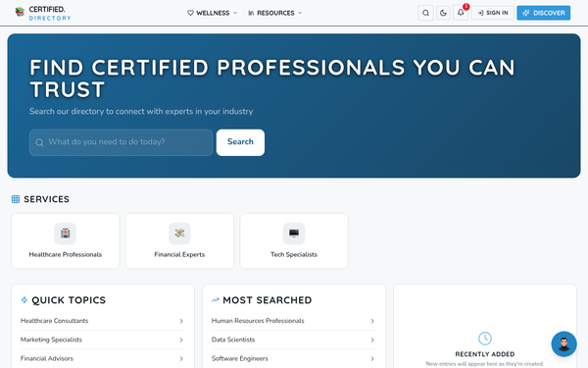Expand the Resources menu
The image size is (588, 368).
point(274,13)
